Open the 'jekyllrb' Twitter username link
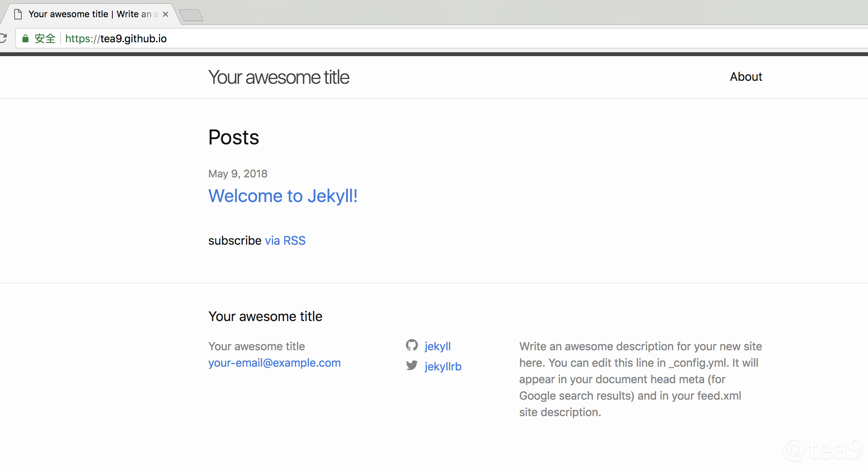Viewport: 868px width, 470px height. click(x=443, y=366)
